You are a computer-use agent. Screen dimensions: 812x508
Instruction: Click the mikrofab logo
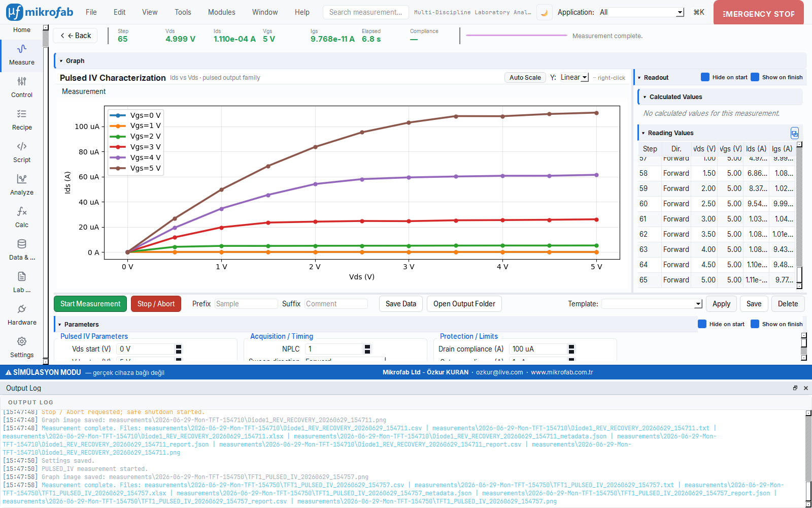40,12
